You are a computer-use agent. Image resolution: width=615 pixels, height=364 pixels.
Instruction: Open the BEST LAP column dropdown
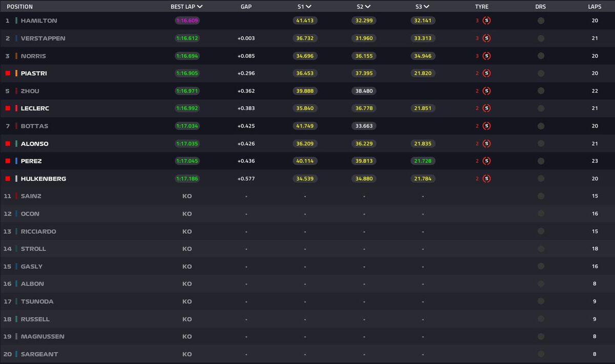199,7
